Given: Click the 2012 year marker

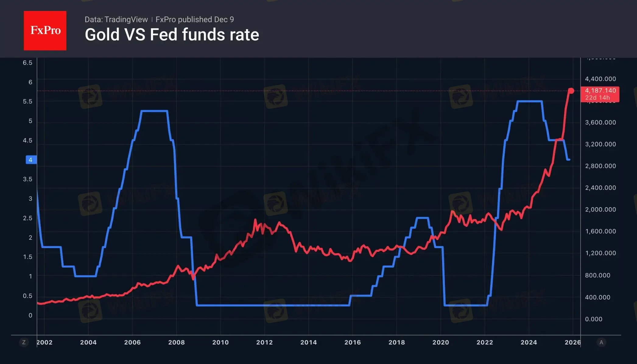Looking at the screenshot, I should (264, 342).
